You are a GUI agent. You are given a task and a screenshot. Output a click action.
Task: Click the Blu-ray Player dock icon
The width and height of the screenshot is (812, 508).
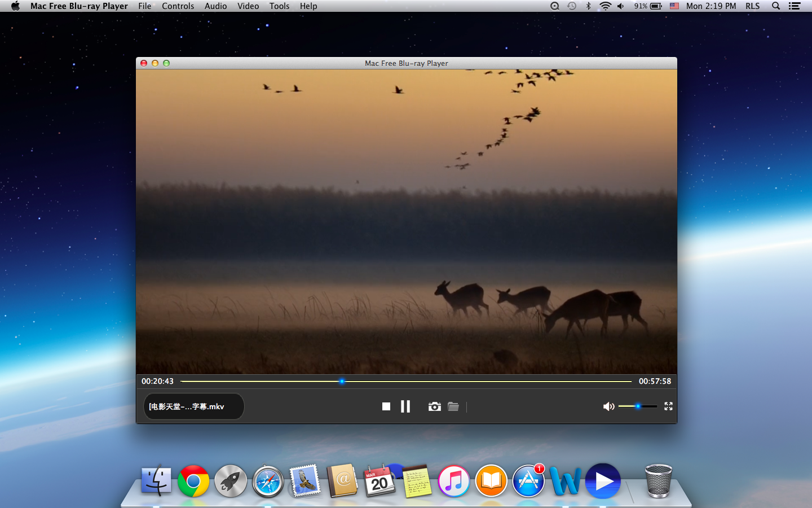pos(603,481)
